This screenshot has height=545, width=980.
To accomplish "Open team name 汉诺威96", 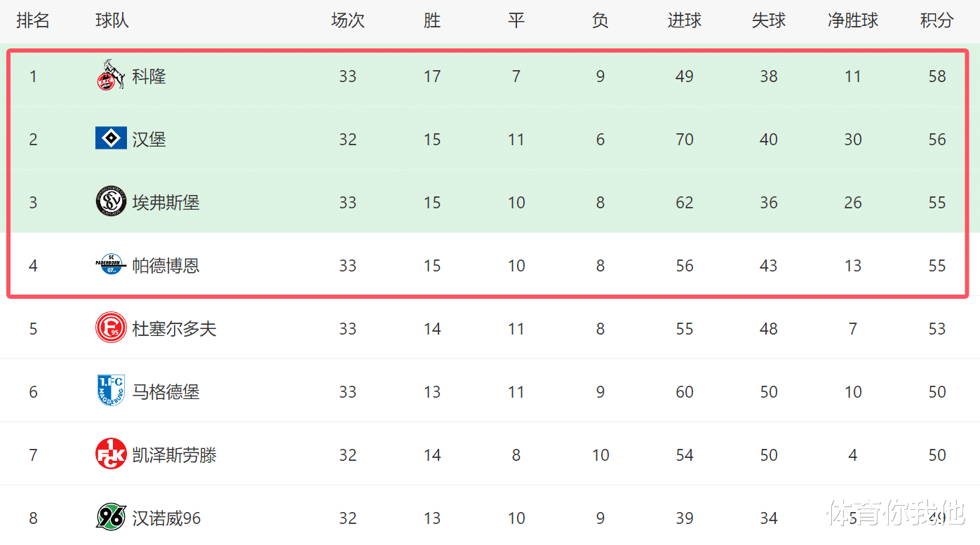I will [x=167, y=518].
